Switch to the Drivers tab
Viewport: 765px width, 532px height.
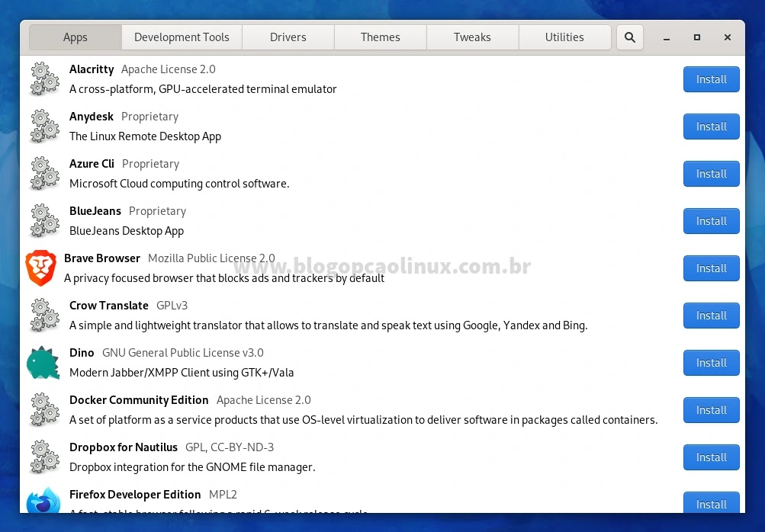click(288, 37)
